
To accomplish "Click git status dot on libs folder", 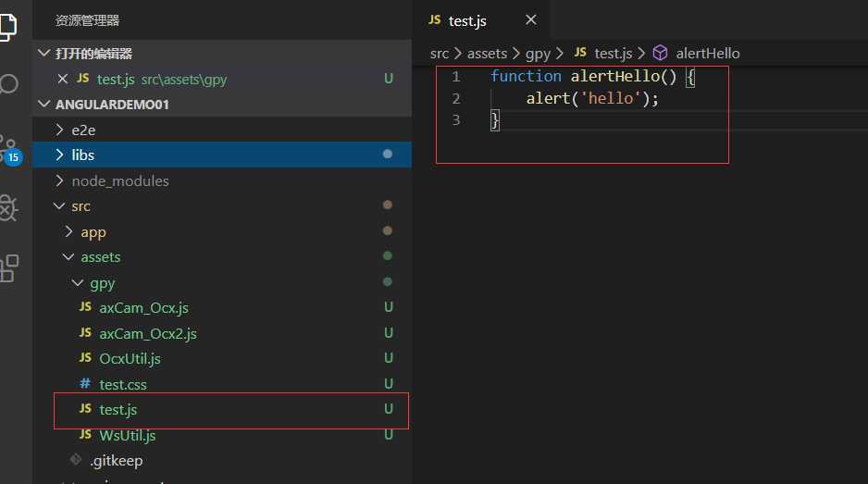I will [x=388, y=154].
